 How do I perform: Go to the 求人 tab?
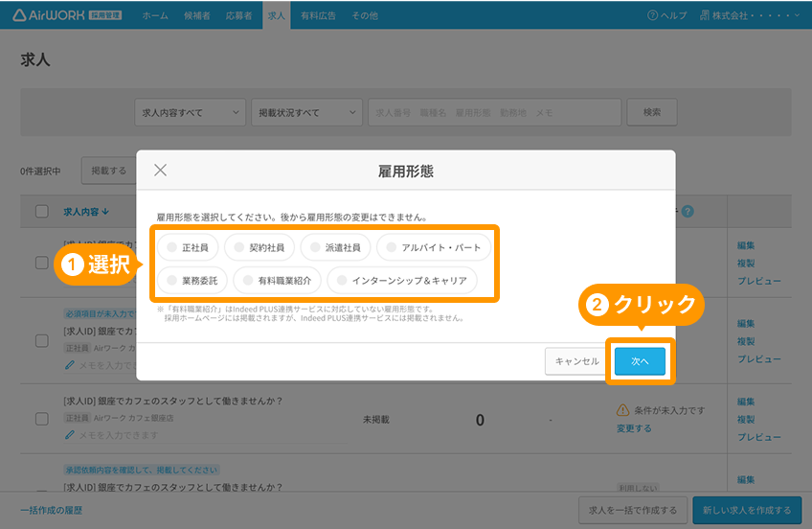point(276,15)
